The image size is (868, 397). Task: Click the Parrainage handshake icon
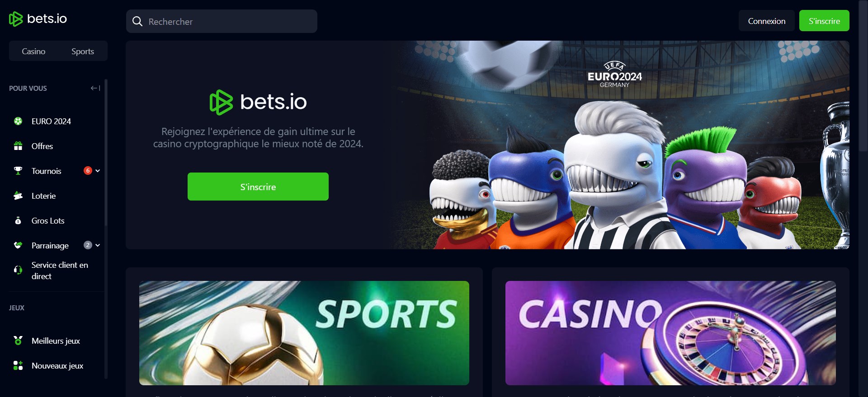click(x=18, y=245)
